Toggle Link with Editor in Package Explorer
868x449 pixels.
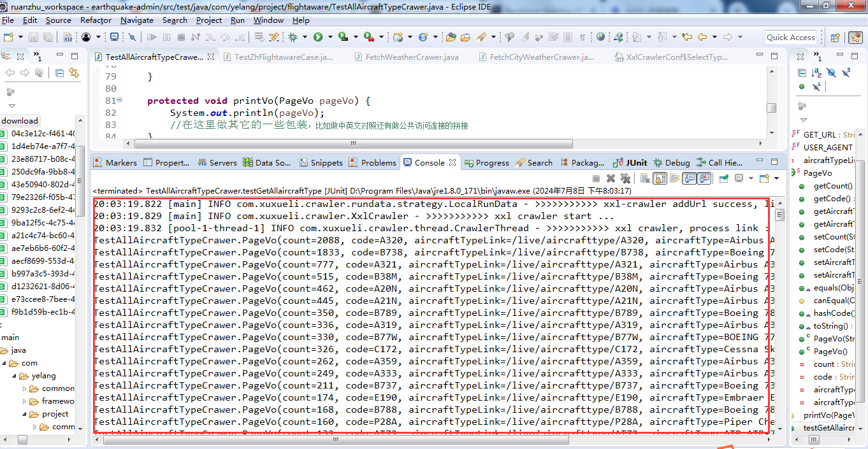74,73
